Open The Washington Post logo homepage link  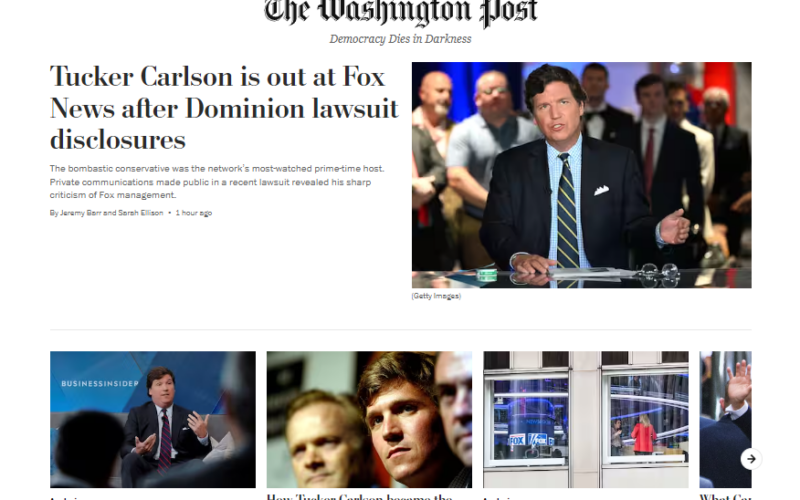(x=401, y=12)
